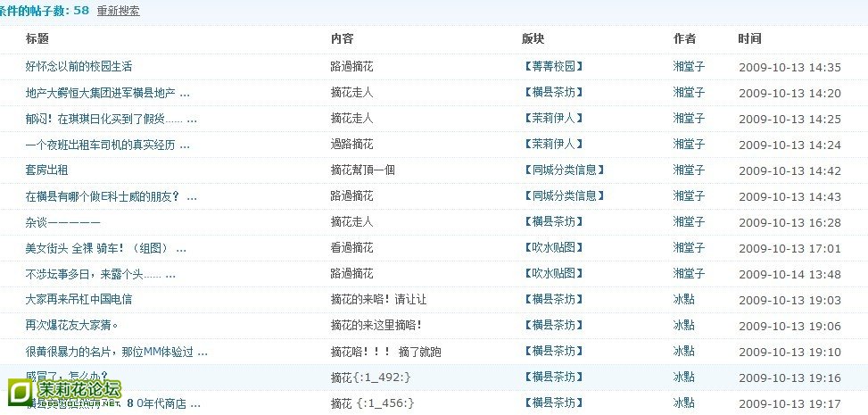868x415 pixels.
Task: Open thread 很黄很暴力的名片，那位MM体验过
Action: coord(116,352)
